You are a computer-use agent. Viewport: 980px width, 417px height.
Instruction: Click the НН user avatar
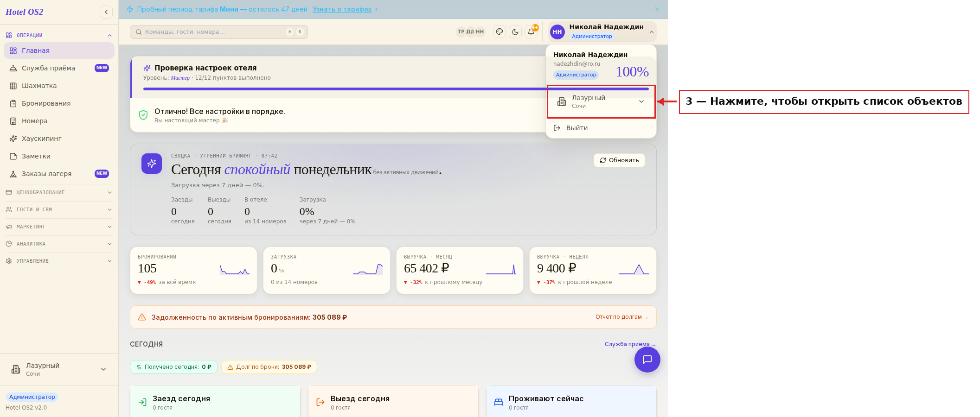557,32
